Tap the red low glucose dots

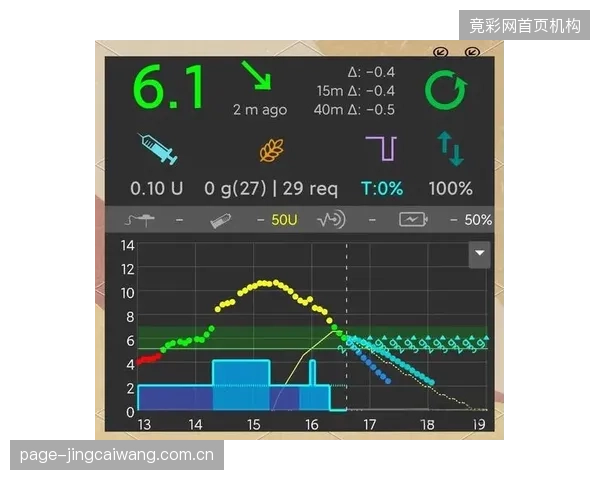pyautogui.click(x=149, y=359)
